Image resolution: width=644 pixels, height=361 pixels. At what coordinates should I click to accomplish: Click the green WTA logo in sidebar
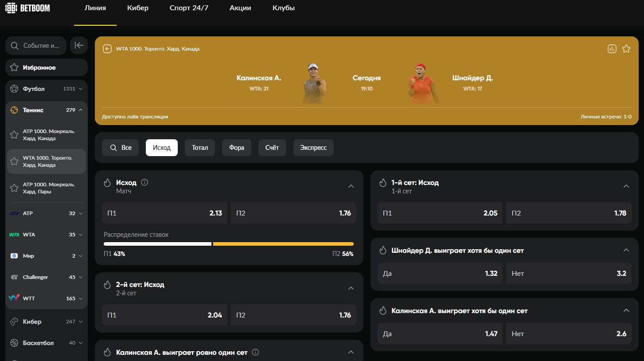14,235
